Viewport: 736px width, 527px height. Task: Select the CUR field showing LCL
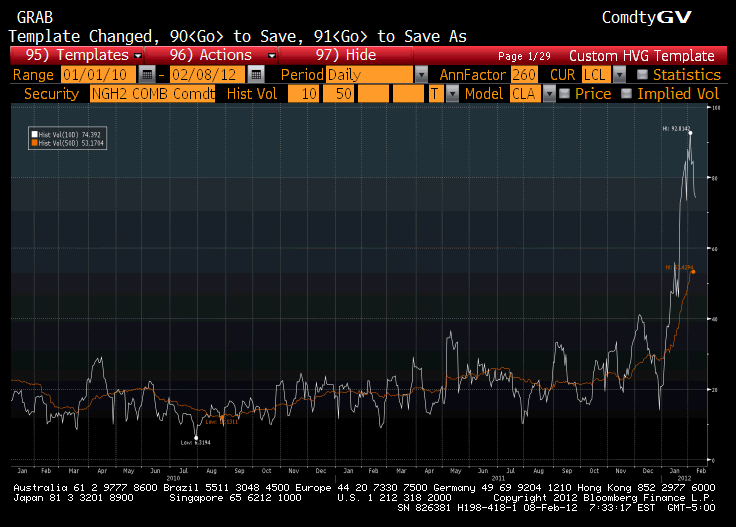click(597, 75)
